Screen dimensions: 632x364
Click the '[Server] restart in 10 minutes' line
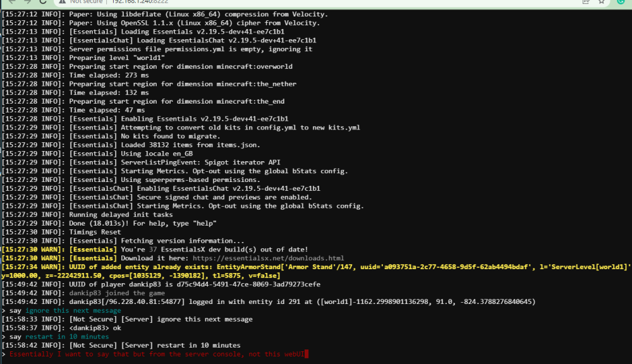point(121,346)
